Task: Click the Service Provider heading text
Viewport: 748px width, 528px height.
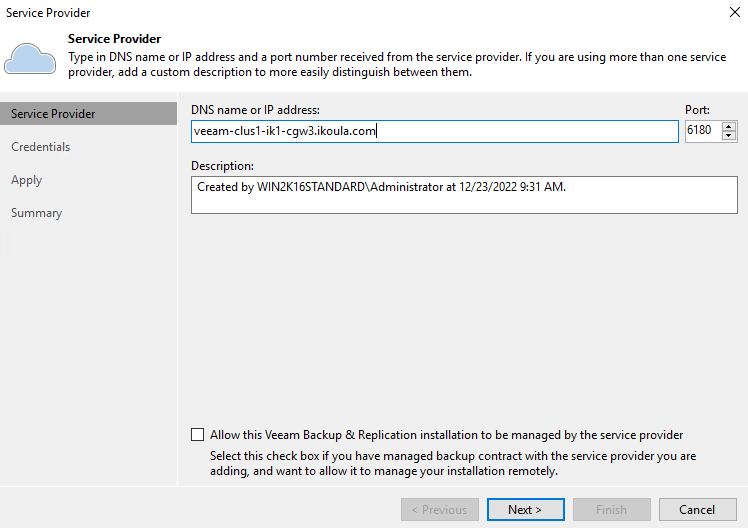Action: click(114, 39)
